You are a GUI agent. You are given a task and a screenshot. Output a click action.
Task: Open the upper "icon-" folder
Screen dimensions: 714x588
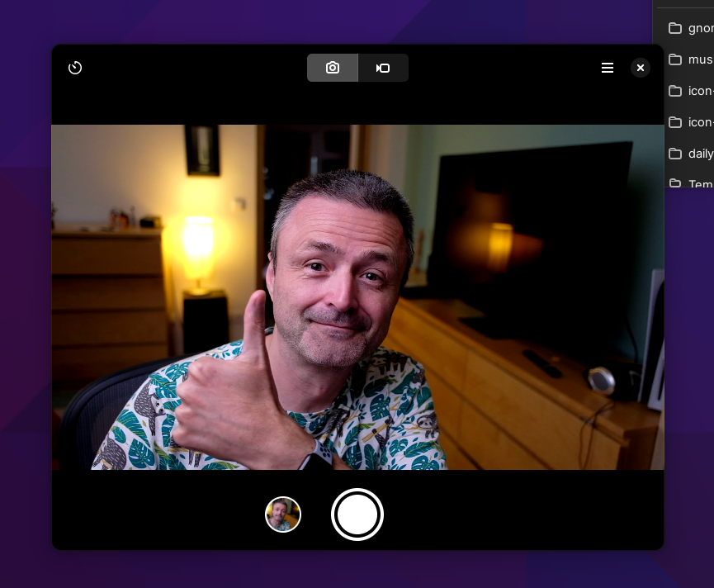(700, 91)
